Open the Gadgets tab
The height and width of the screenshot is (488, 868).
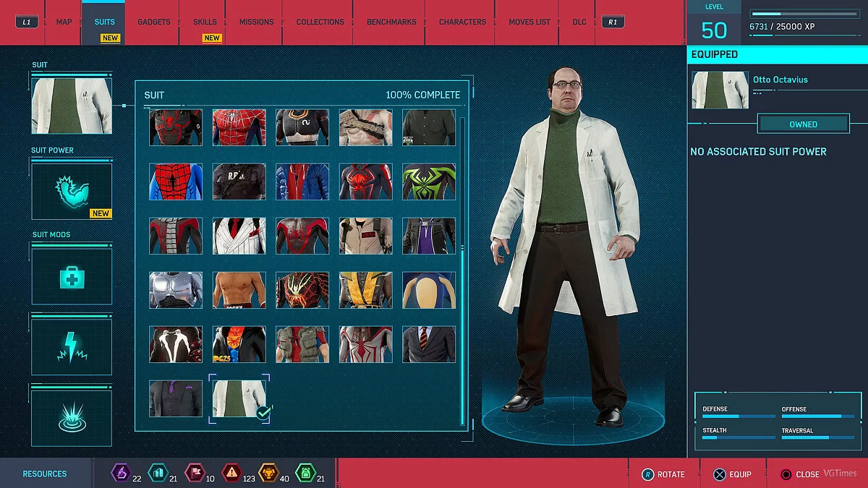click(x=153, y=22)
